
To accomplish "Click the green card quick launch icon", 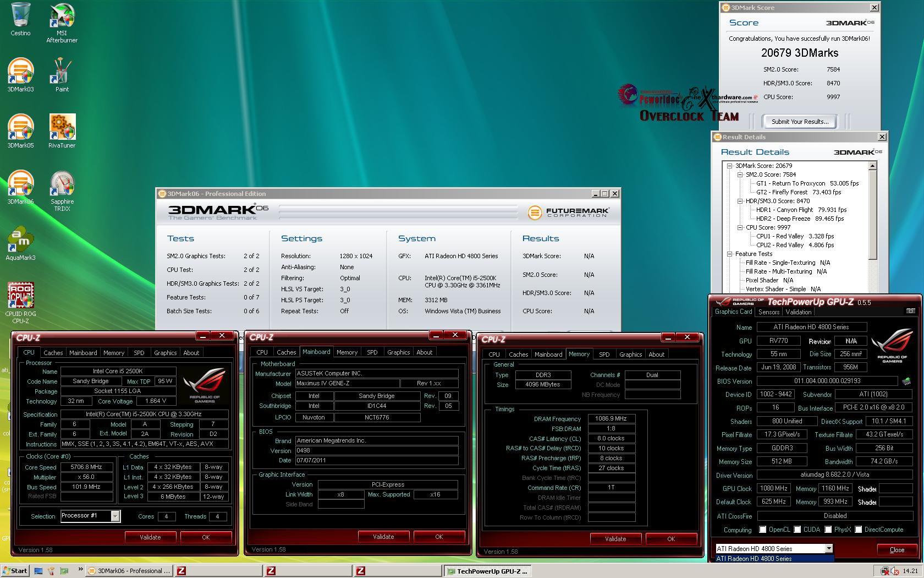I will tap(64, 571).
